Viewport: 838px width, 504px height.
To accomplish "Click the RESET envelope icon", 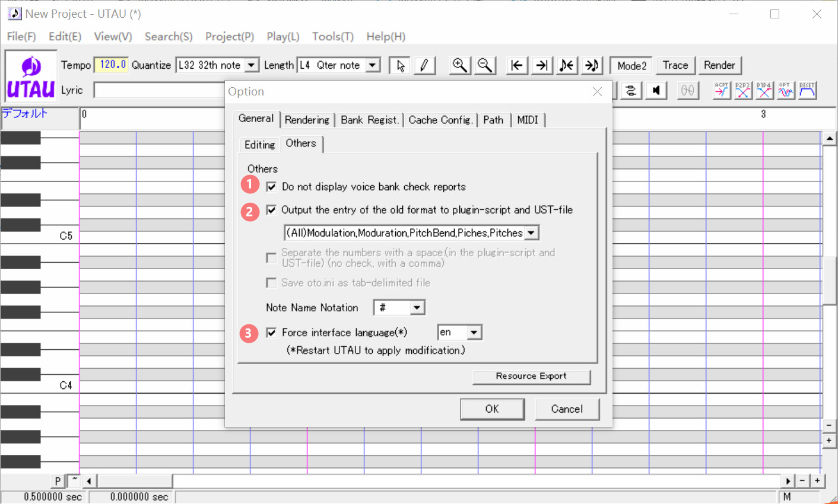I will pyautogui.click(x=807, y=90).
